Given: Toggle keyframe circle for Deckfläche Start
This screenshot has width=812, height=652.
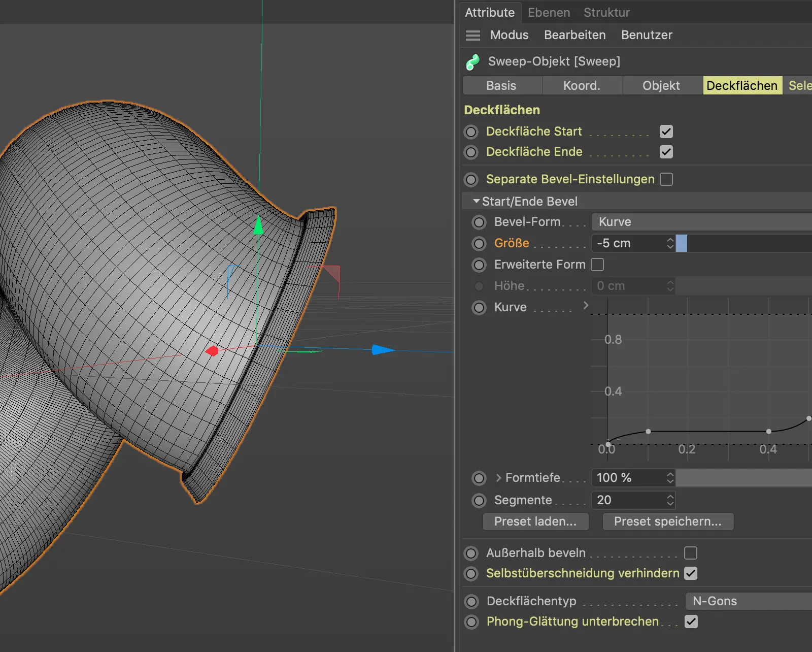Looking at the screenshot, I should click(471, 132).
